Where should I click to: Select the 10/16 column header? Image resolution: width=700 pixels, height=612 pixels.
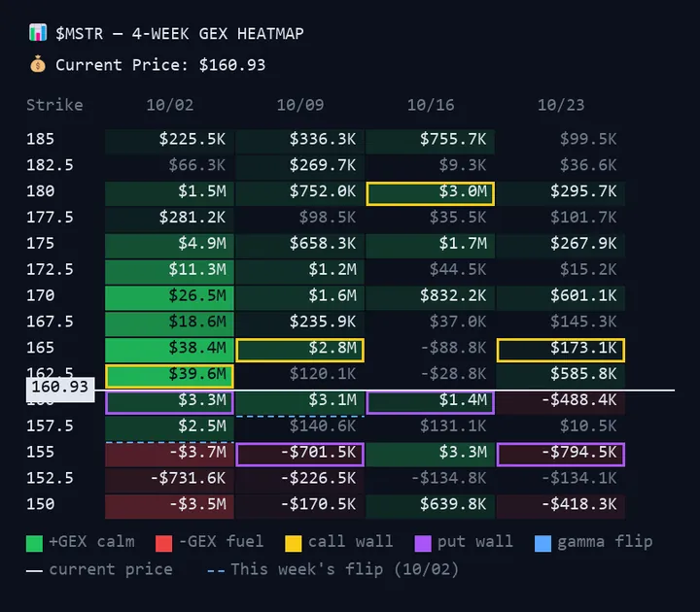pyautogui.click(x=431, y=105)
